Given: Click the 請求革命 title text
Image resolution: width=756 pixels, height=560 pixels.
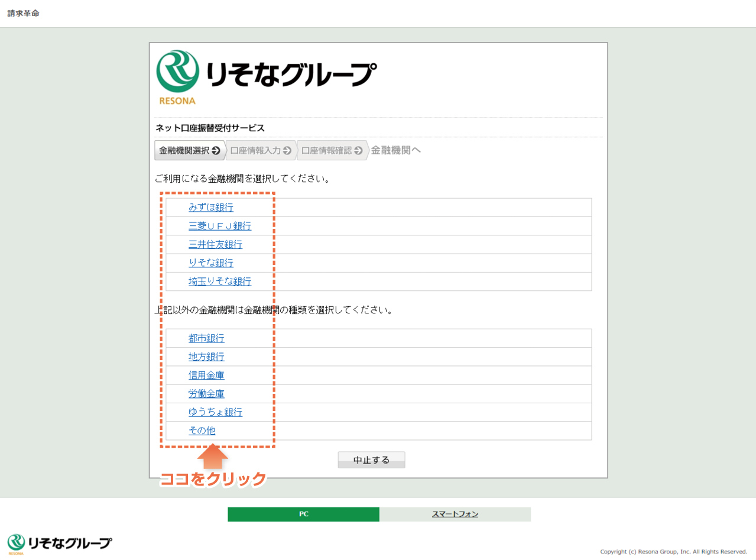Looking at the screenshot, I should (x=23, y=13).
